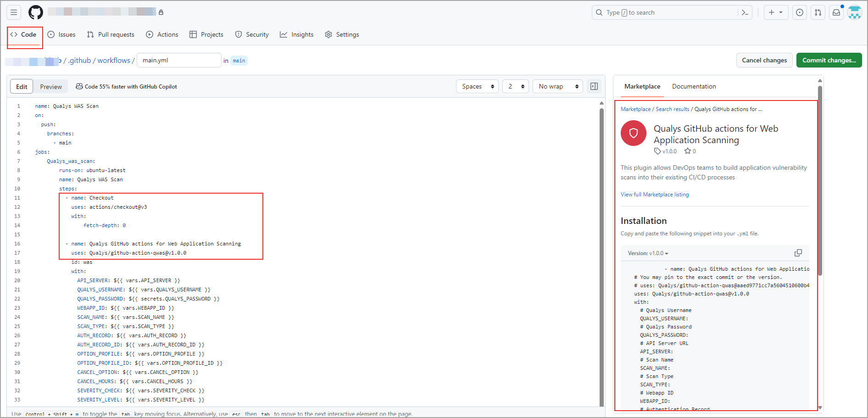Open the indent size 2 dropdown
868x418 pixels.
coord(516,86)
